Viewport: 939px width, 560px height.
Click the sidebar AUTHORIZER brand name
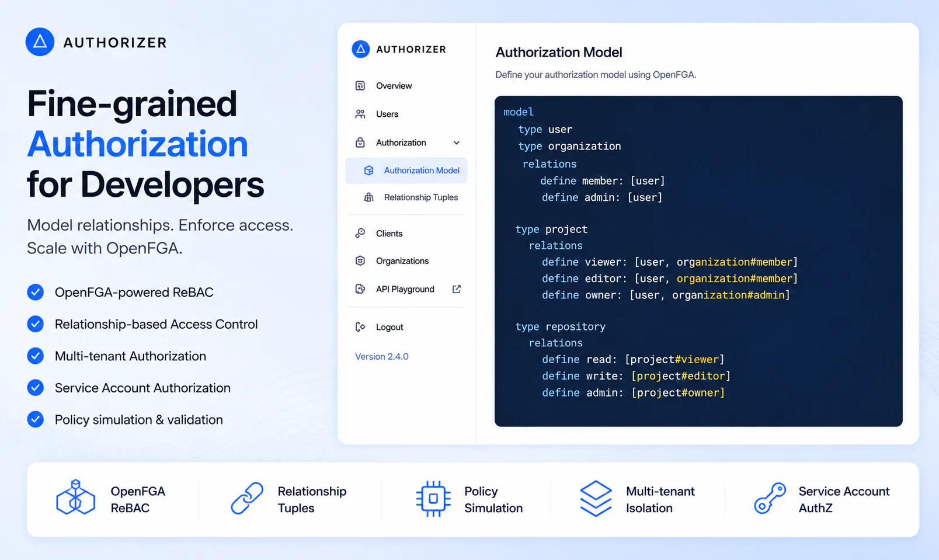coord(411,50)
